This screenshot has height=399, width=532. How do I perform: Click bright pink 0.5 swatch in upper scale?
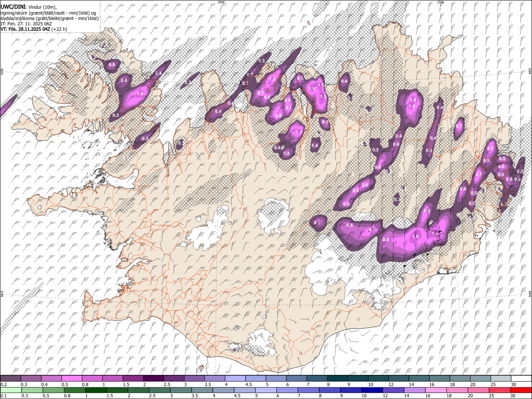[x=71, y=379]
